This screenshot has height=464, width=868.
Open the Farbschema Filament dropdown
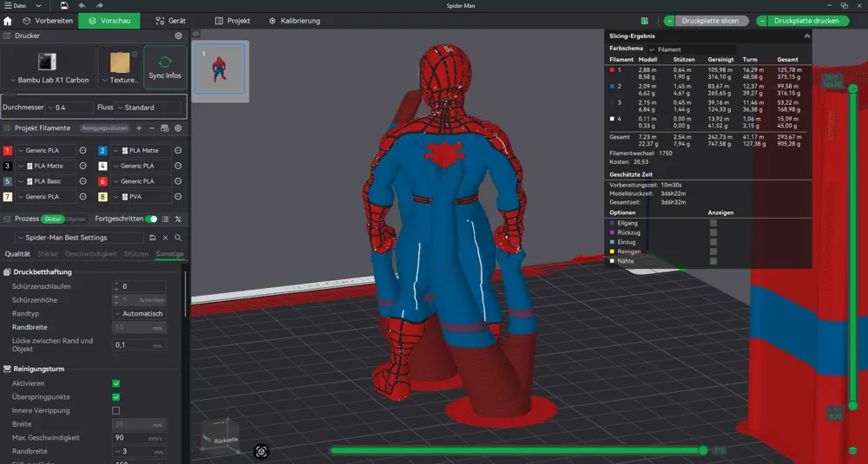pos(692,49)
